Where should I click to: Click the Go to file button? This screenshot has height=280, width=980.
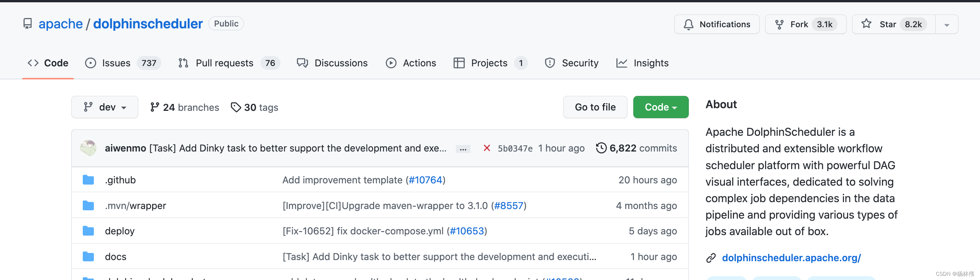595,107
